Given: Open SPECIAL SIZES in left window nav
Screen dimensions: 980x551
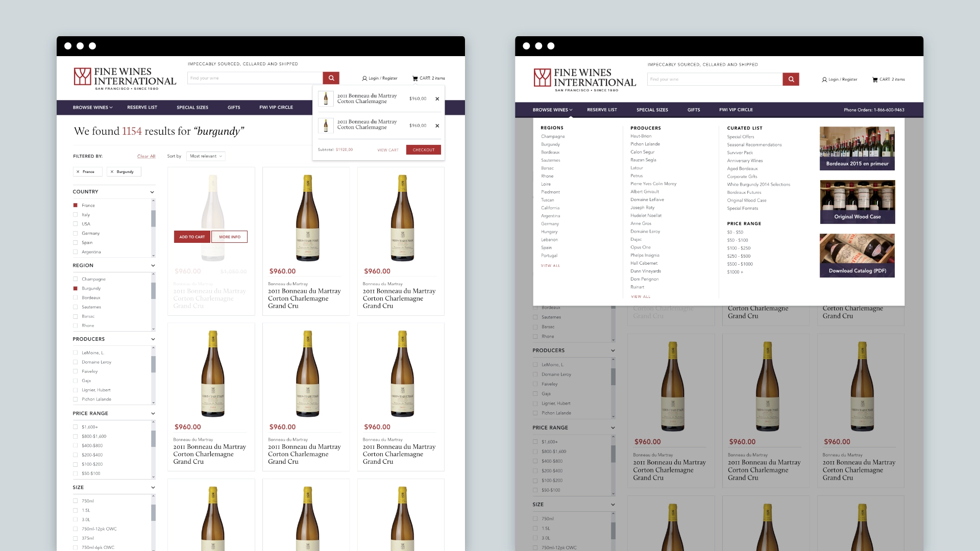Looking at the screenshot, I should [x=192, y=108].
